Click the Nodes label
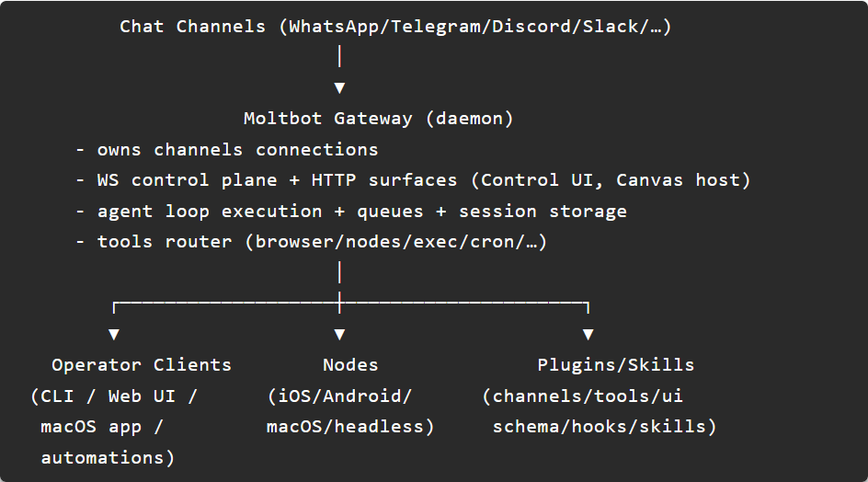 350,365
